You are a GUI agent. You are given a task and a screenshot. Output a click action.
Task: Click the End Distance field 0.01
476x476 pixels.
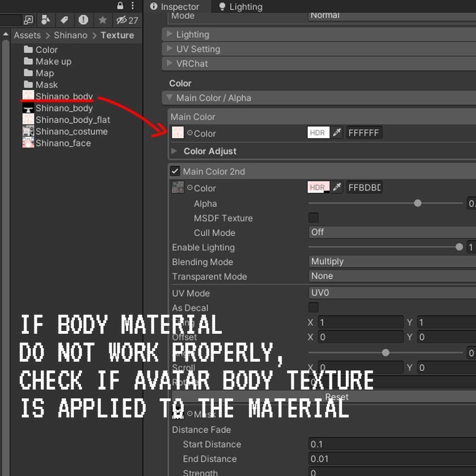tap(392, 459)
